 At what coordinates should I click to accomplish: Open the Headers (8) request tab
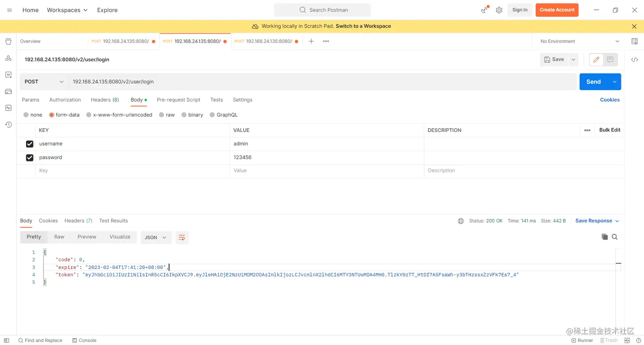(105, 100)
